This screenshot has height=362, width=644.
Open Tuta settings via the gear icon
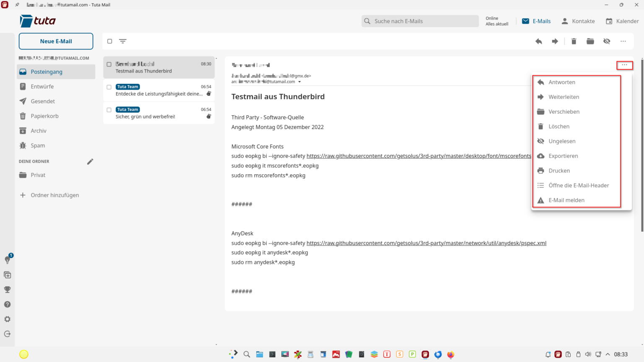[x=7, y=319]
